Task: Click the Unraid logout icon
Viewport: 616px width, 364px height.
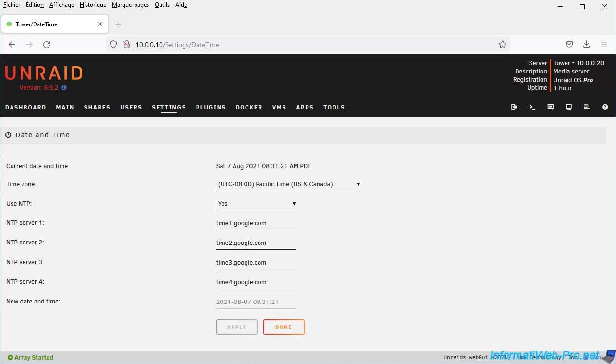Action: 514,107
